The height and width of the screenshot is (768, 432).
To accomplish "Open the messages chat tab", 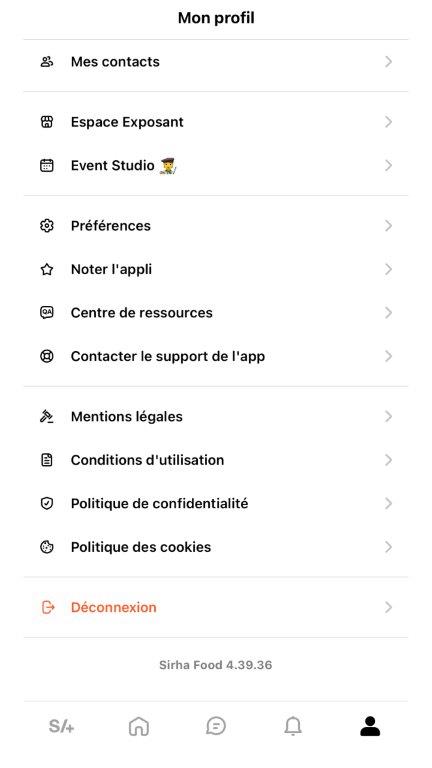I will [x=216, y=726].
